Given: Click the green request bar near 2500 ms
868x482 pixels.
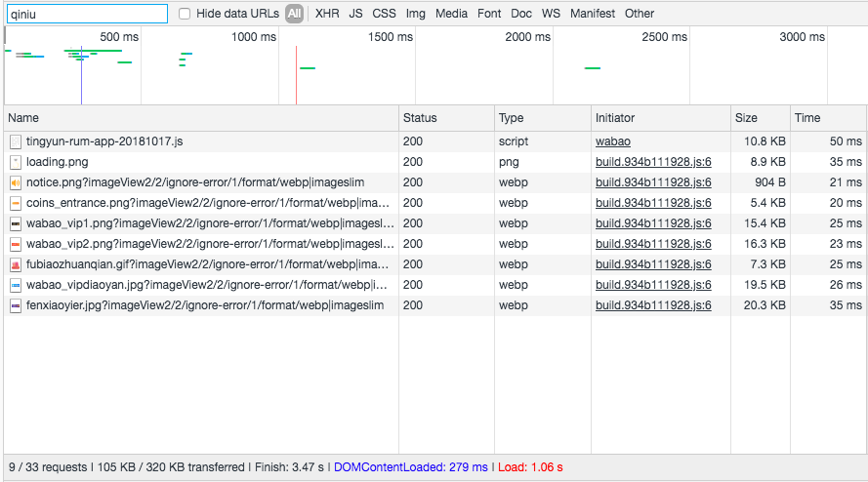Looking at the screenshot, I should [593, 68].
